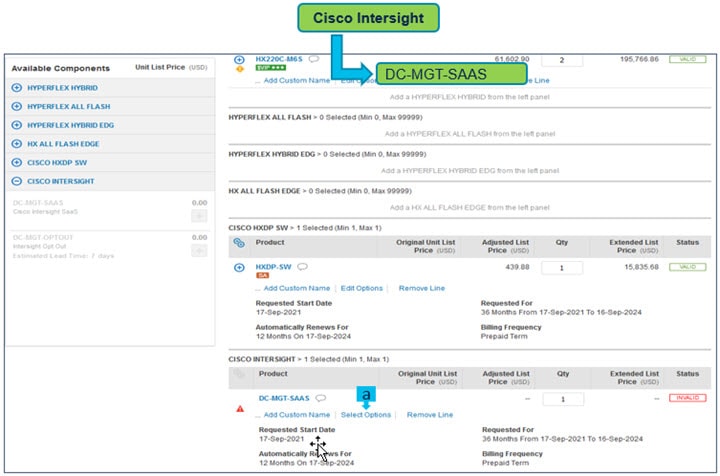The width and height of the screenshot is (720, 476).
Task: Expand HYPERFLEX ALL FLASH component group
Action: click(x=17, y=106)
